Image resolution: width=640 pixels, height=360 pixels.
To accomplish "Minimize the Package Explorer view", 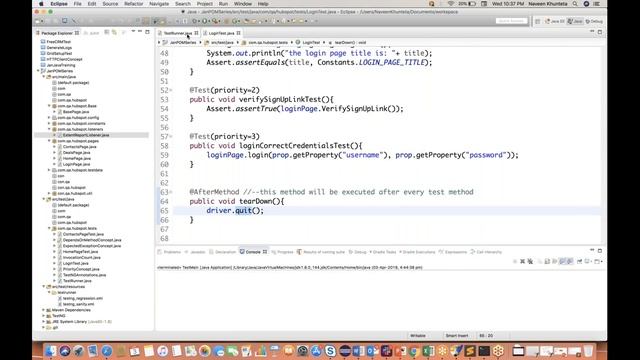I will click(x=140, y=32).
